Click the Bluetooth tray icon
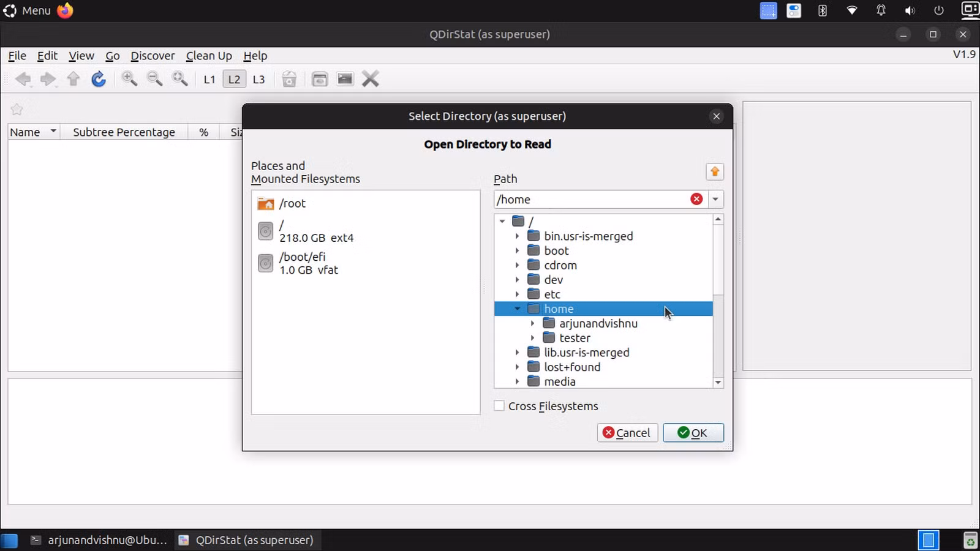Screen dimensions: 980x551 click(x=823, y=10)
